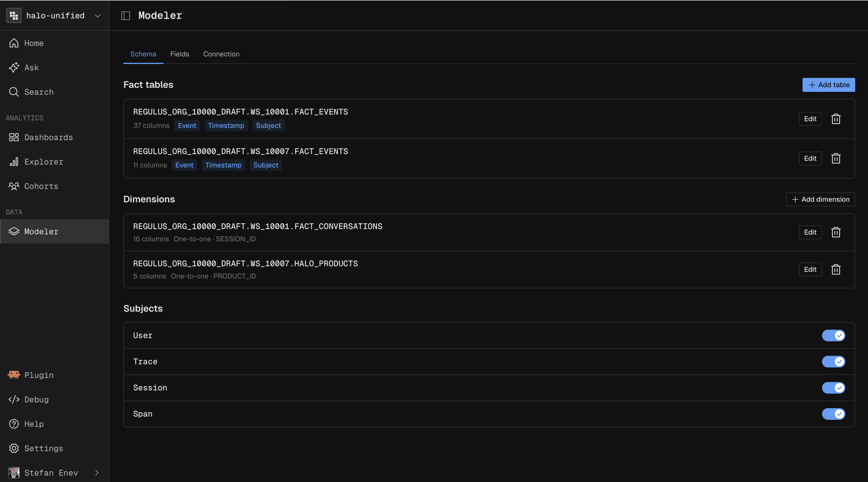Viewport: 868px width, 482px height.
Task: Click the Subject tag on the 37 columns table
Action: click(268, 126)
